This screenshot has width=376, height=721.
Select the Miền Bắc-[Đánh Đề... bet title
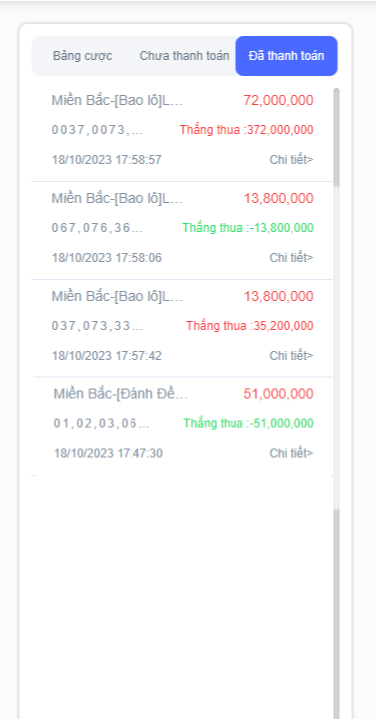click(120, 394)
